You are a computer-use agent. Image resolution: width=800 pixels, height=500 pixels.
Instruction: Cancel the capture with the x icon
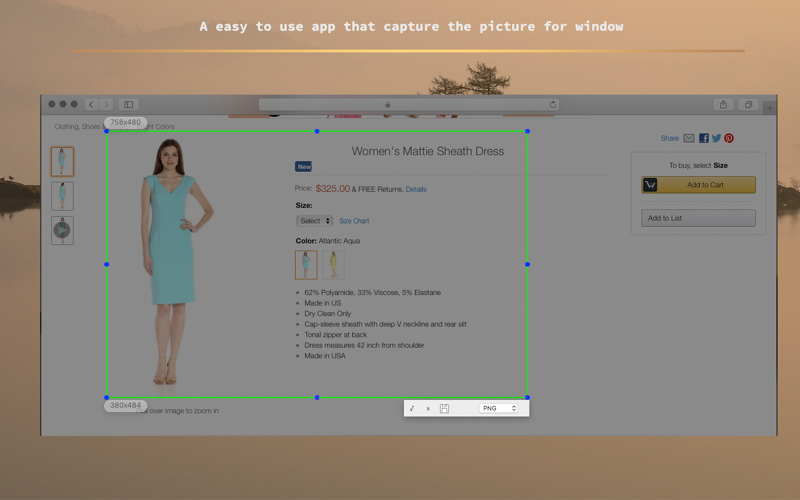[428, 409]
